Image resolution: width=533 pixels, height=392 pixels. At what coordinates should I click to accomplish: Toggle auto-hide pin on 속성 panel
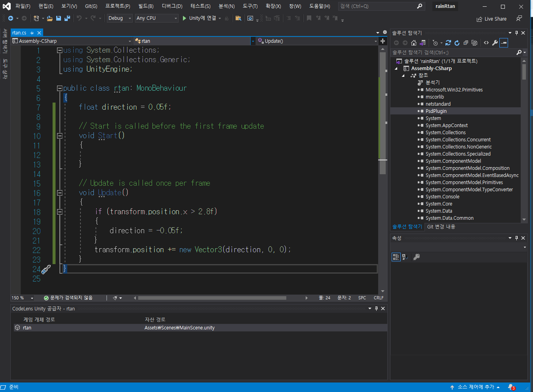pyautogui.click(x=516, y=238)
